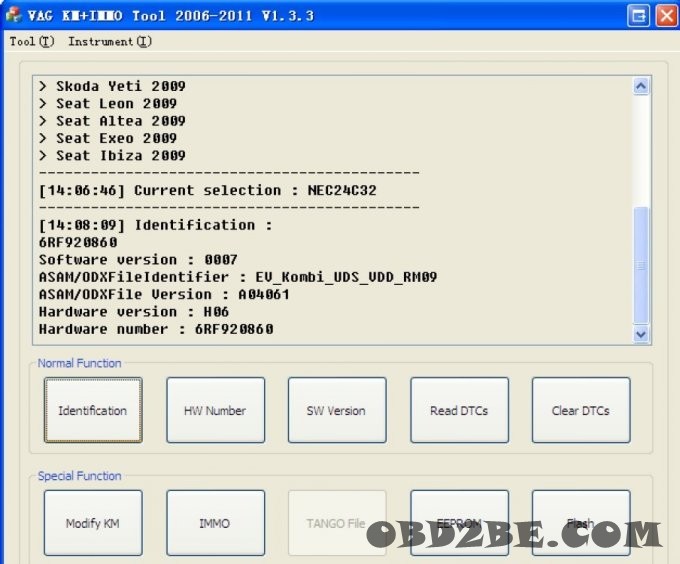Read the HW Number
Screen dimensions: 680x564
(x=216, y=410)
